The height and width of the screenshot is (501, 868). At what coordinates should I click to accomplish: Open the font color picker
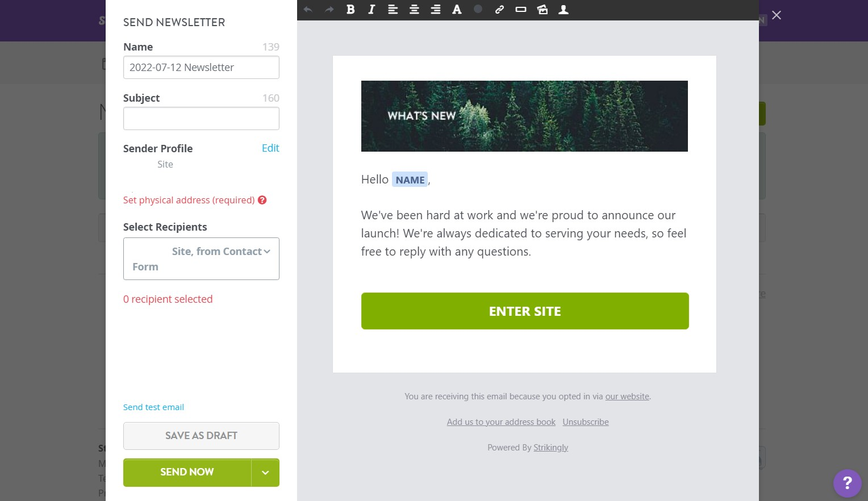[x=457, y=10]
